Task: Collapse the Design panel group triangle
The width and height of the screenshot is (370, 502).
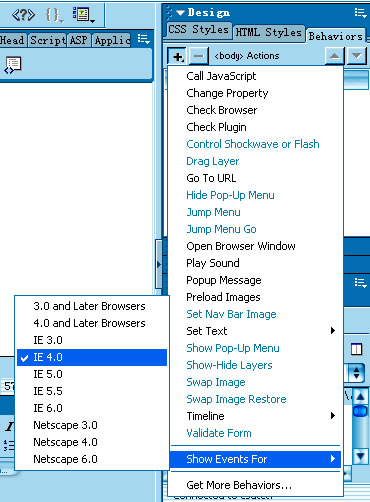Action: (180, 13)
